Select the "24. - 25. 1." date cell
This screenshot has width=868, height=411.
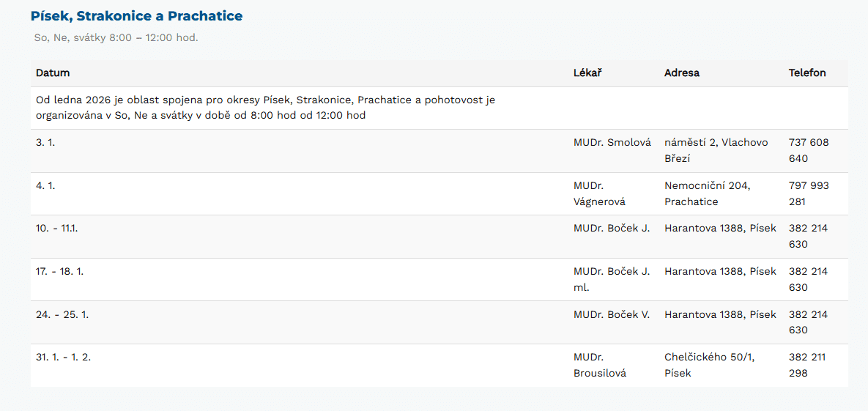[62, 315]
